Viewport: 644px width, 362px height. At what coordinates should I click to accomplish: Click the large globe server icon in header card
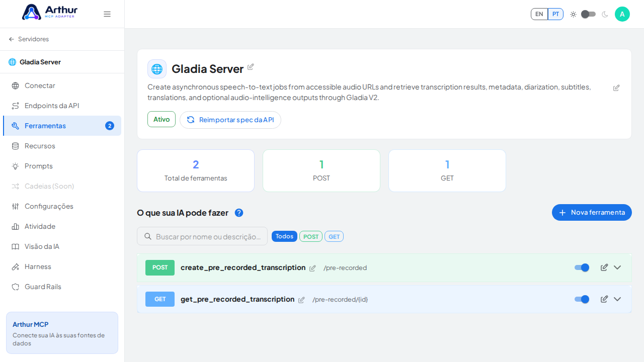point(157,69)
